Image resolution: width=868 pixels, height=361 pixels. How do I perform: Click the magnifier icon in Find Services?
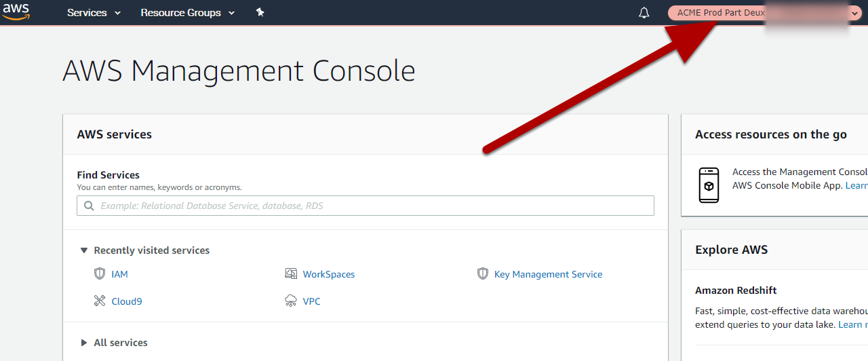coord(89,206)
